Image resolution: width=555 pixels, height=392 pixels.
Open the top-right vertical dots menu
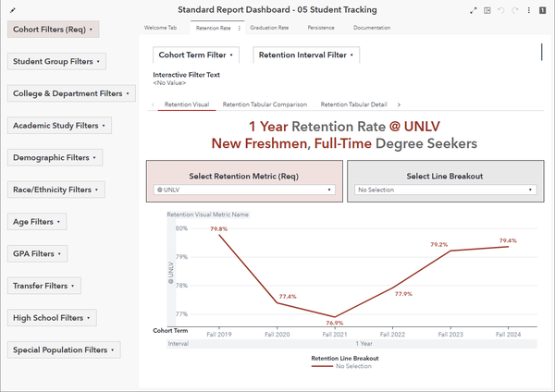[x=529, y=10]
